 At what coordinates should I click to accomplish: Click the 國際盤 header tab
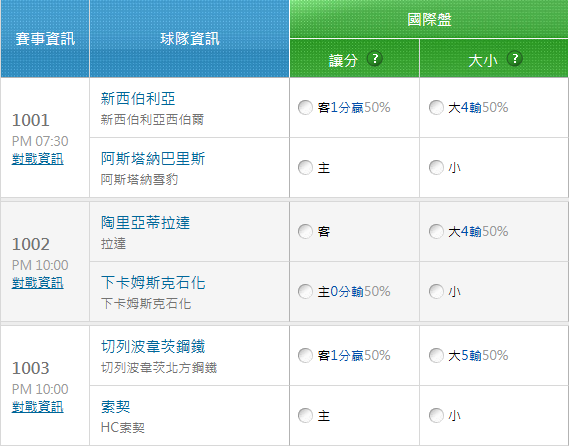(429, 19)
